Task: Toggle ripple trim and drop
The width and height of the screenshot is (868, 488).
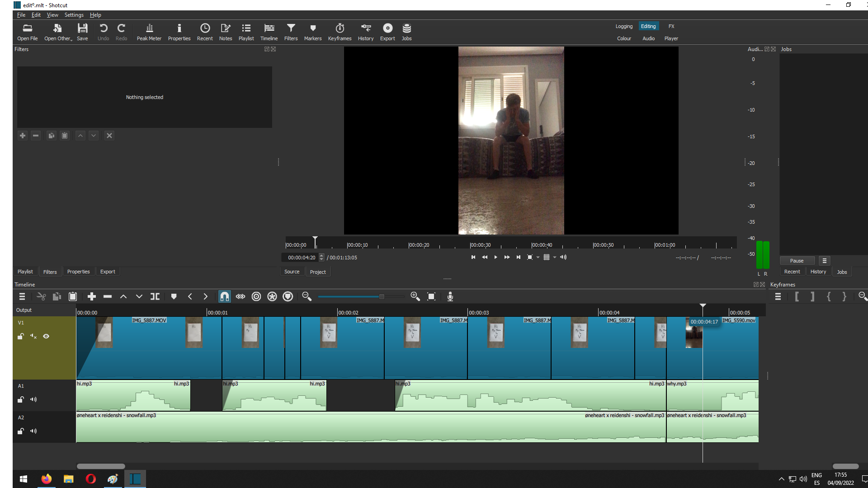Action: pos(256,296)
